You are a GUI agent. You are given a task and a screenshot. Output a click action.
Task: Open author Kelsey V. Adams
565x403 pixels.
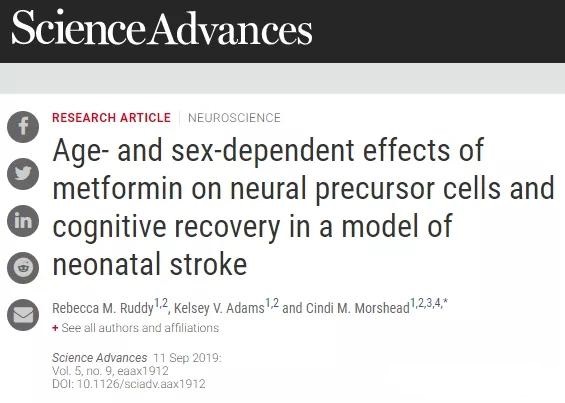[219, 308]
